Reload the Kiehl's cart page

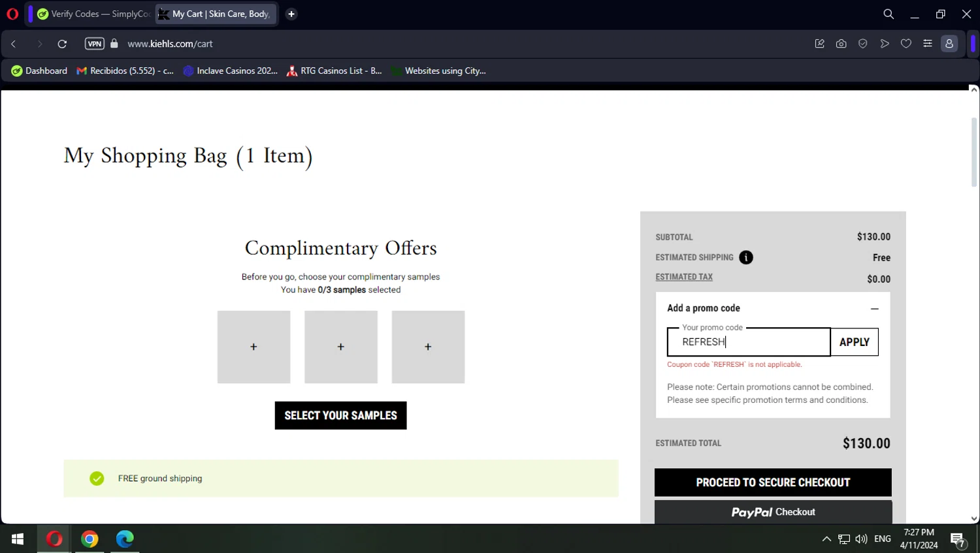click(x=62, y=44)
